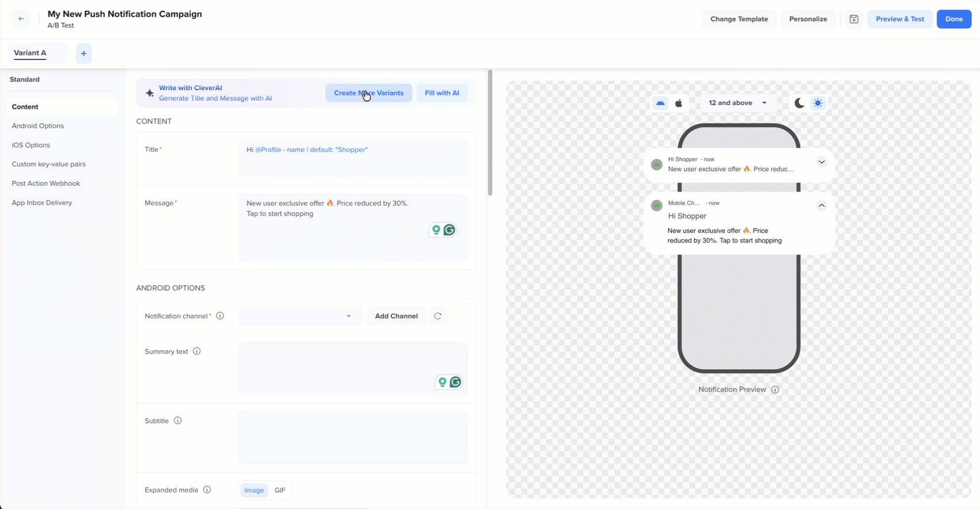Click into the Subtitle field

click(x=352, y=438)
